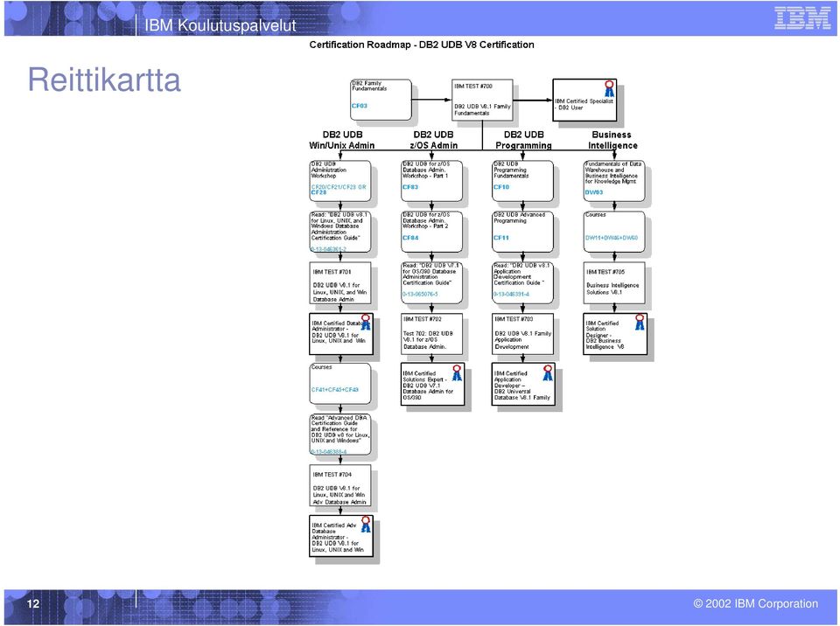This screenshot has width=840, height=626.
Task: Click 'IBM Certified Solutions Expert' certification text
Action: (x=428, y=386)
